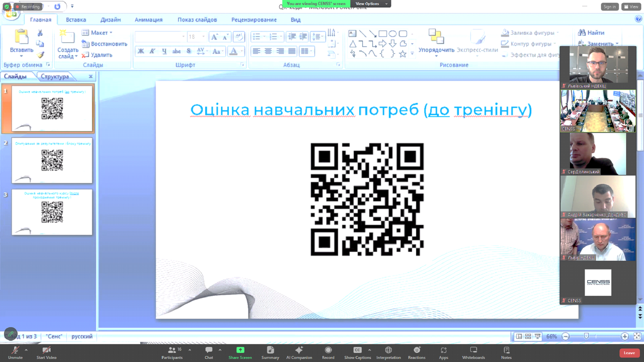Click the zoom in plus button
Image resolution: width=644 pixels, height=362 pixels.
click(625, 336)
